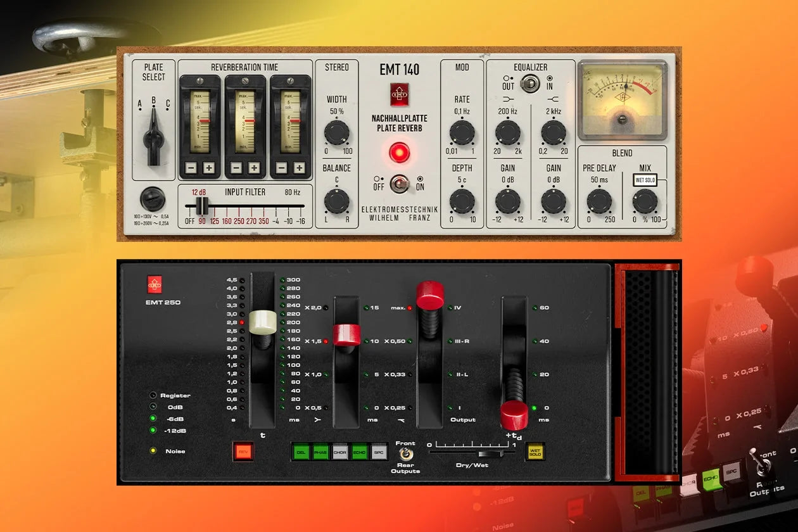
Task: Flip the EMT 140 OFF/ON power switch
Action: tap(399, 184)
